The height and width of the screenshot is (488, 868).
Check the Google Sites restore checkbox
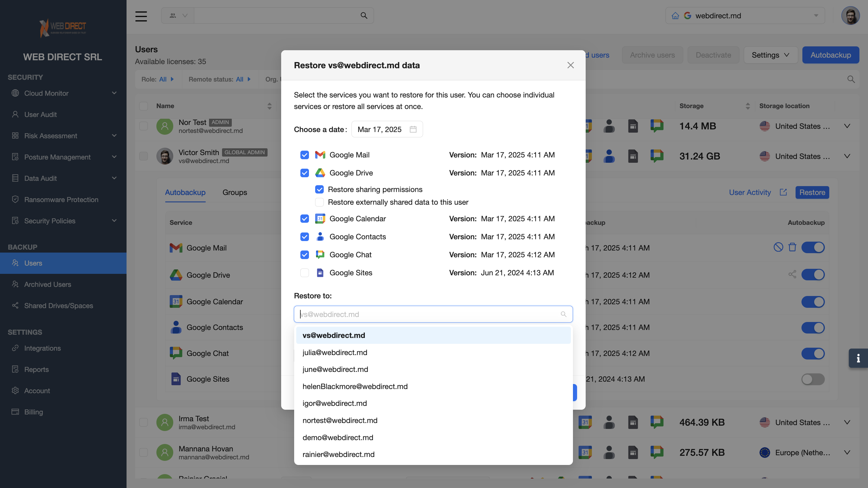pos(304,273)
